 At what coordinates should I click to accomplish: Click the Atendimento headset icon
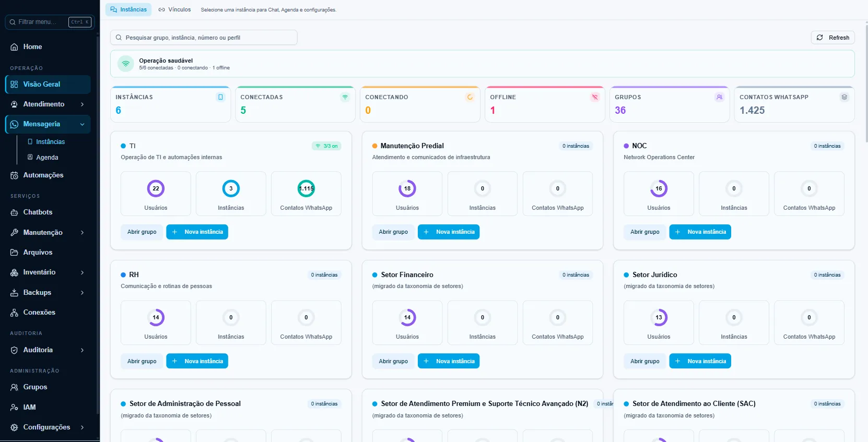coord(14,104)
